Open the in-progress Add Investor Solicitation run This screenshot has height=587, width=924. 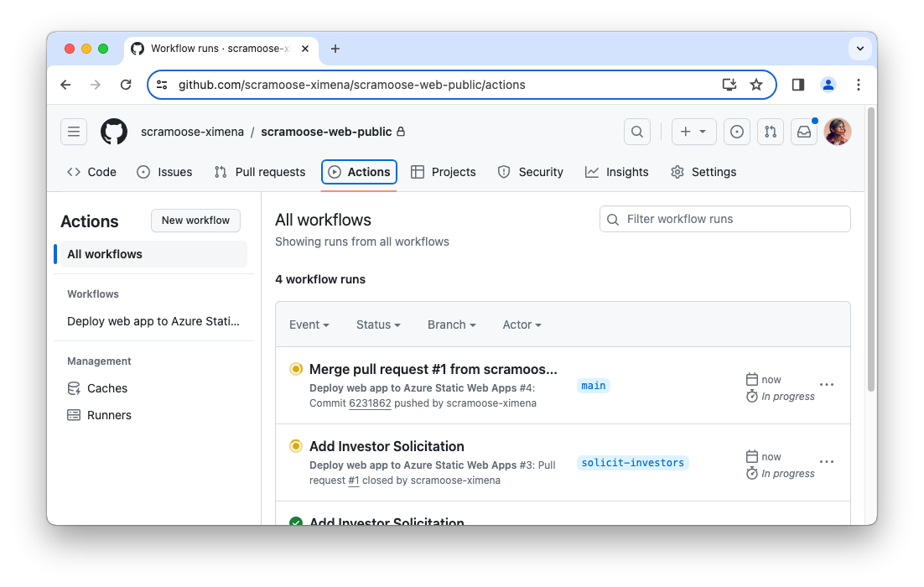click(x=387, y=447)
